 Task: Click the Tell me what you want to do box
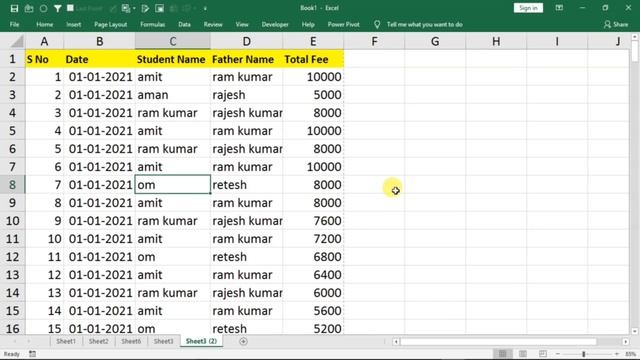[x=424, y=24]
